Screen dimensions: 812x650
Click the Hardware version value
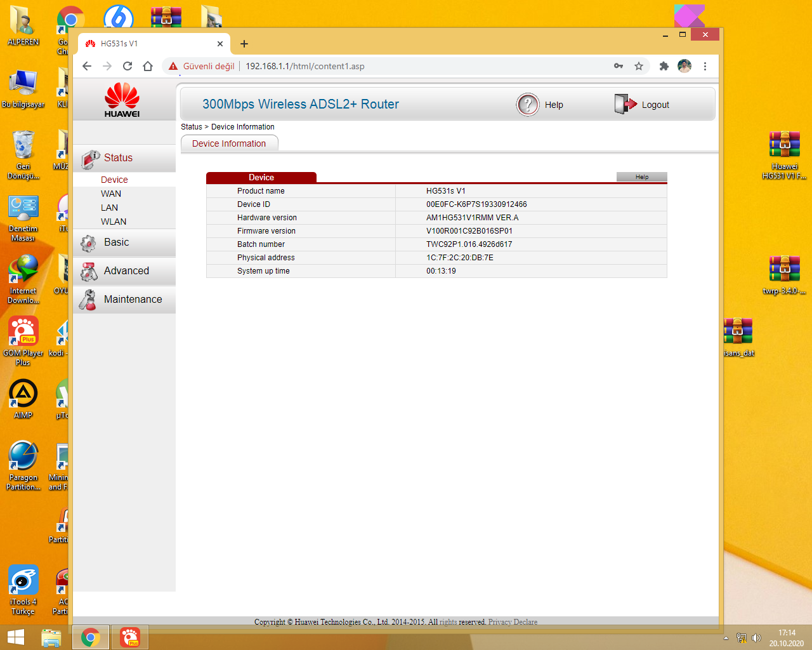(x=473, y=218)
